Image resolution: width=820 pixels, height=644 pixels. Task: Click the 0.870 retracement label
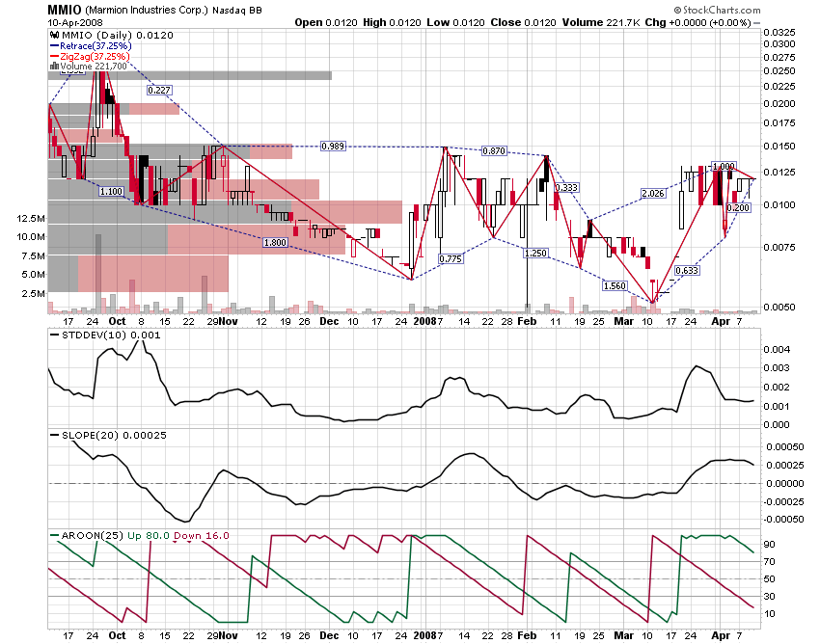494,150
